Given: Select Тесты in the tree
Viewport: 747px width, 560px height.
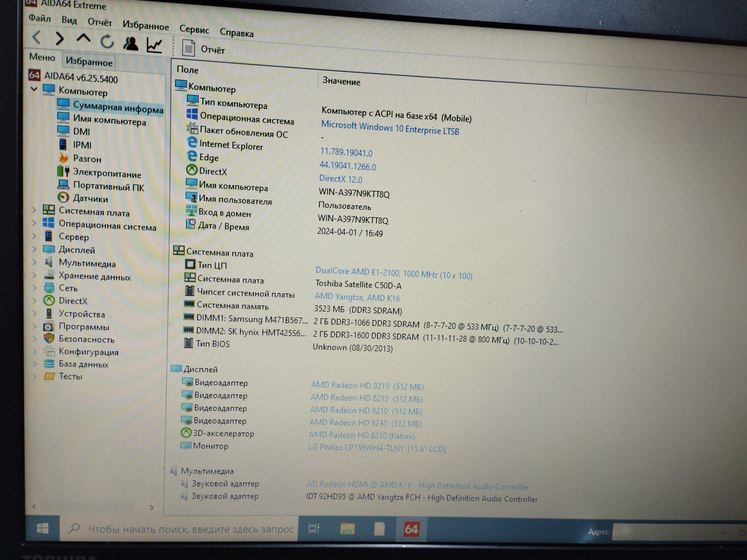Looking at the screenshot, I should point(70,376).
